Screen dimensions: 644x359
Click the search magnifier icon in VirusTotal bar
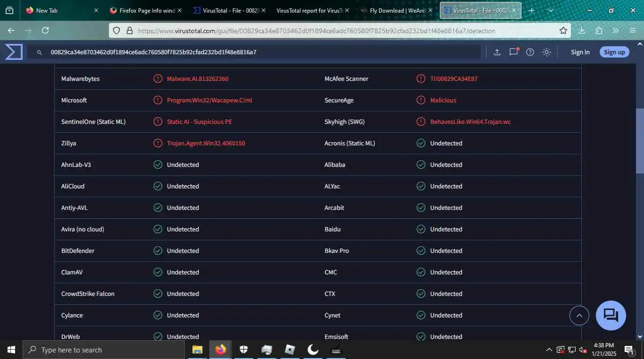tap(39, 52)
